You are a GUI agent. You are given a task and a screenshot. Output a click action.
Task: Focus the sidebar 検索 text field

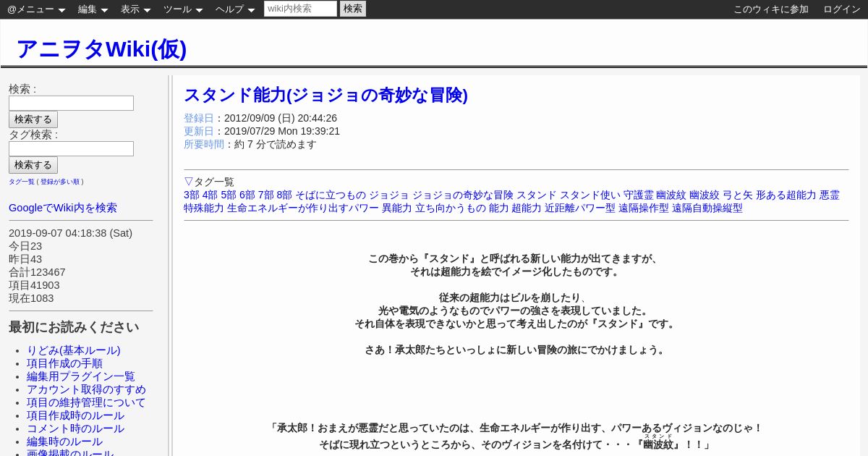tap(71, 103)
